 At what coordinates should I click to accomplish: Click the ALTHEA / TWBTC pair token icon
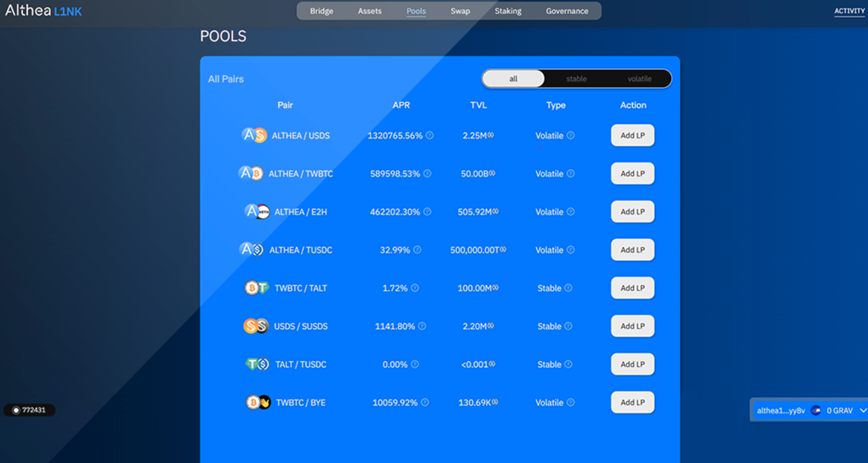pos(251,174)
